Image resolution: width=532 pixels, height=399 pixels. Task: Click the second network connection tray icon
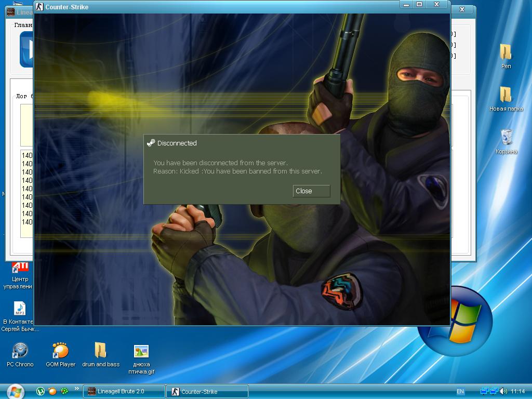pos(494,391)
